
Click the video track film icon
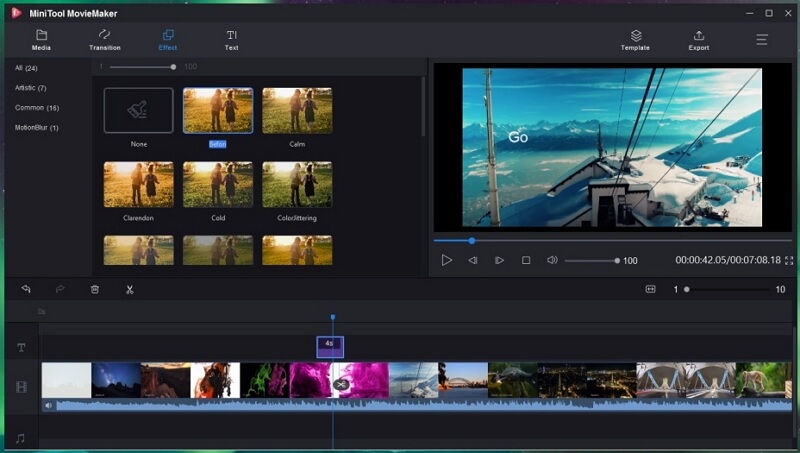point(21,387)
